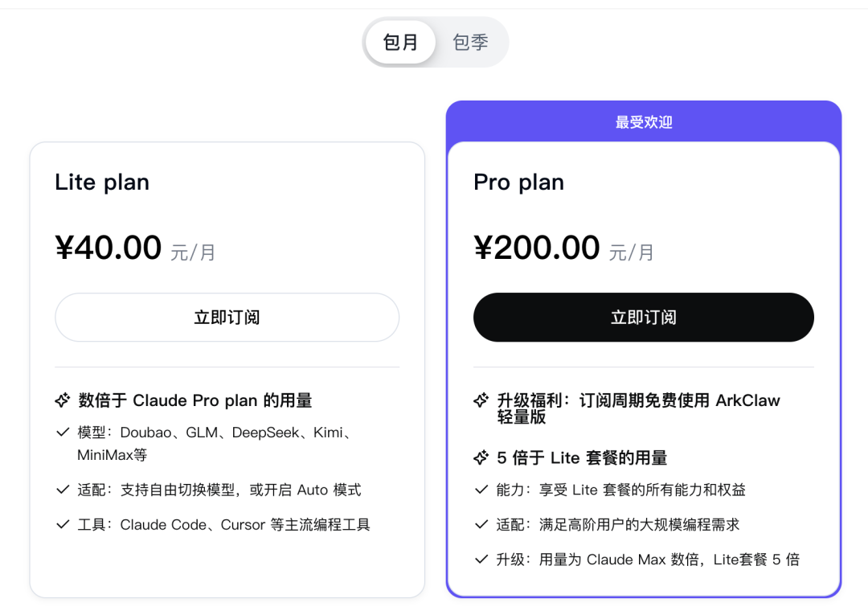Toggle billing to 包季 quarterly option
Image resolution: width=868 pixels, height=607 pixels.
[470, 42]
